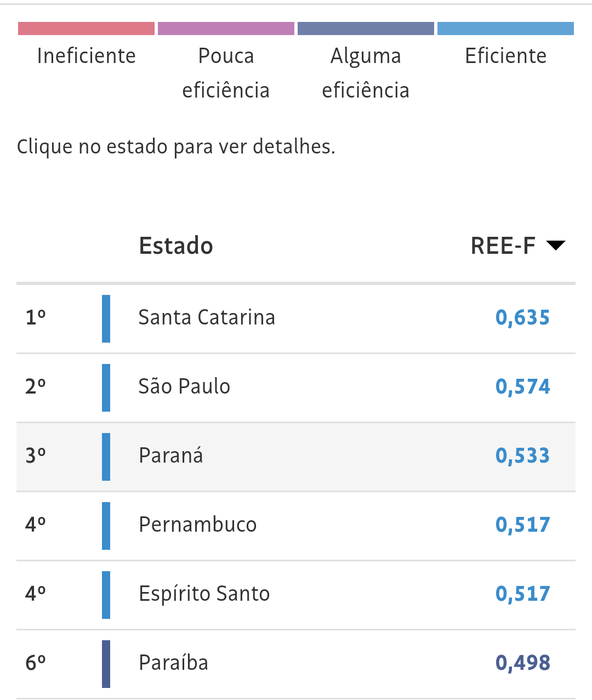Select the Eficiente legend category
The image size is (592, 700).
click(505, 55)
